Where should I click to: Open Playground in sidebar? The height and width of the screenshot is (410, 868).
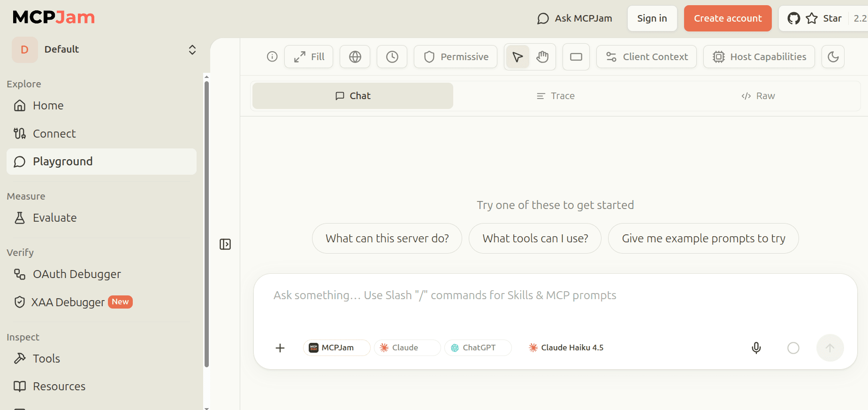click(101, 162)
